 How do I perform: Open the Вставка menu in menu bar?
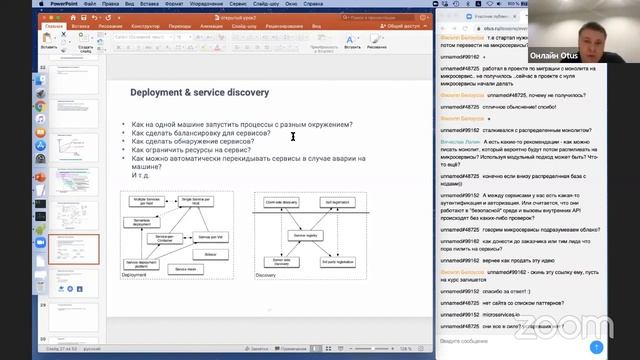coord(149,4)
